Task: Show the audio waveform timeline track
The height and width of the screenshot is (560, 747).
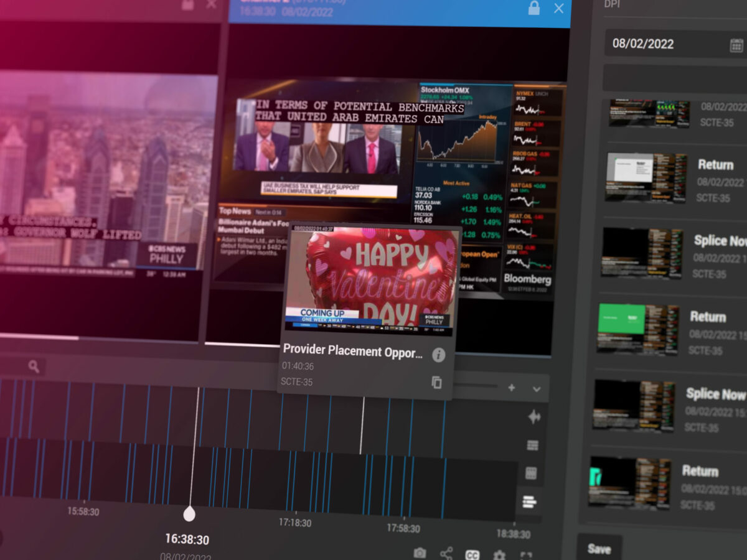Action: [534, 417]
